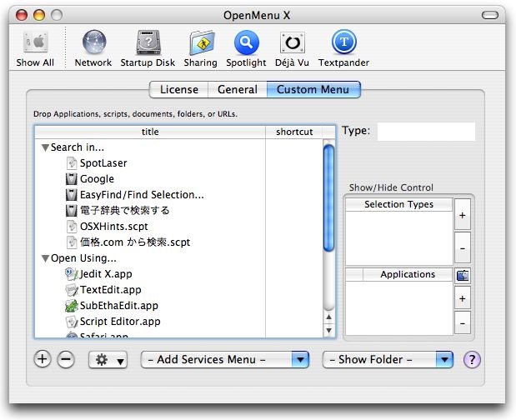Select the OSXHints.scpt row text

(114, 227)
